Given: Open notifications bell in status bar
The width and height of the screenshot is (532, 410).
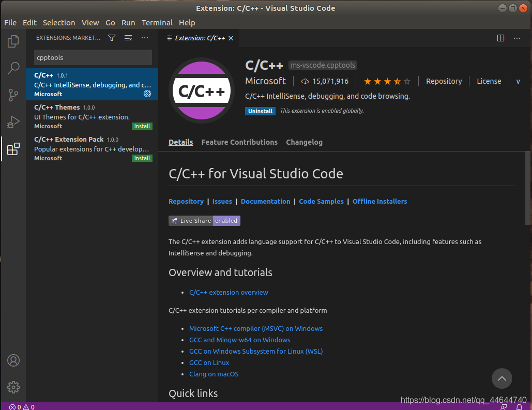Looking at the screenshot, I should (519, 406).
